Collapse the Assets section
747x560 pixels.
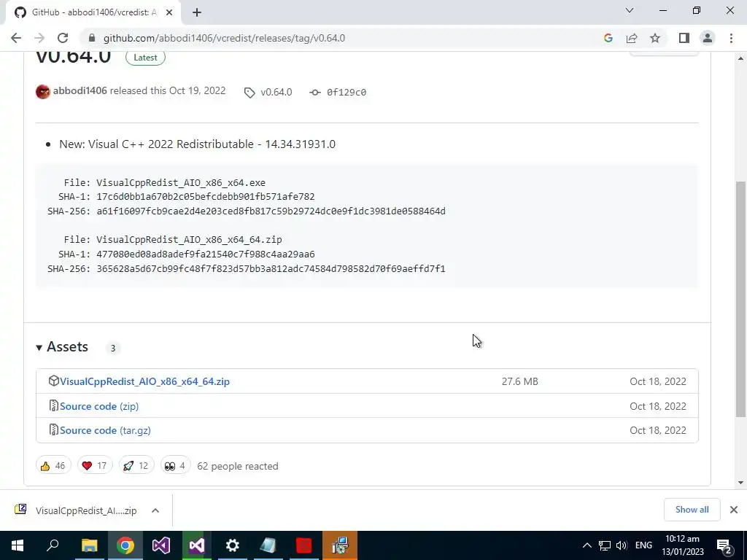coord(63,346)
